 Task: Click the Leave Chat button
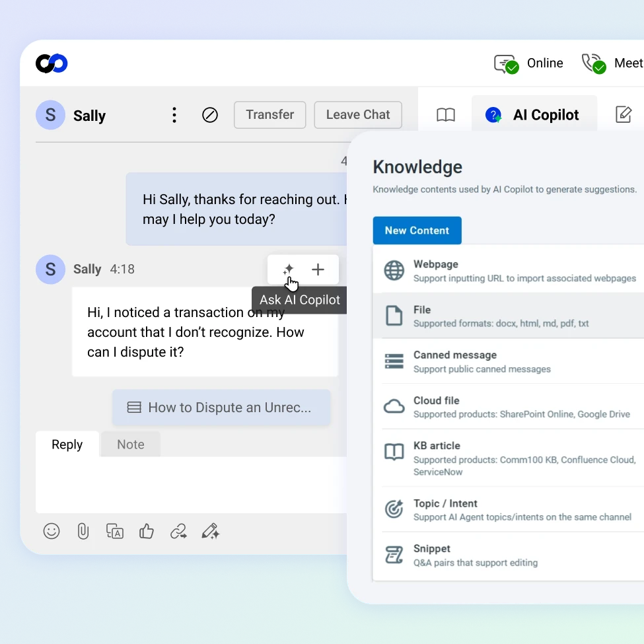tap(358, 114)
